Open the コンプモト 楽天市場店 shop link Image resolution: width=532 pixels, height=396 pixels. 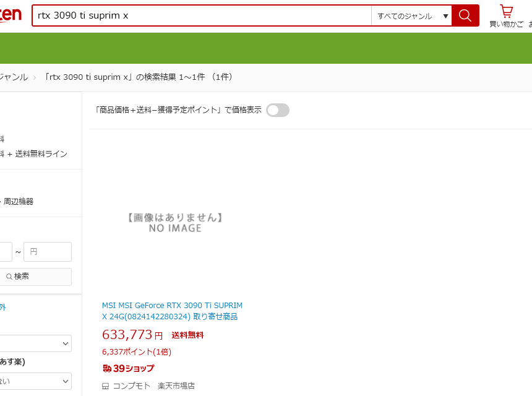pyautogui.click(x=153, y=386)
